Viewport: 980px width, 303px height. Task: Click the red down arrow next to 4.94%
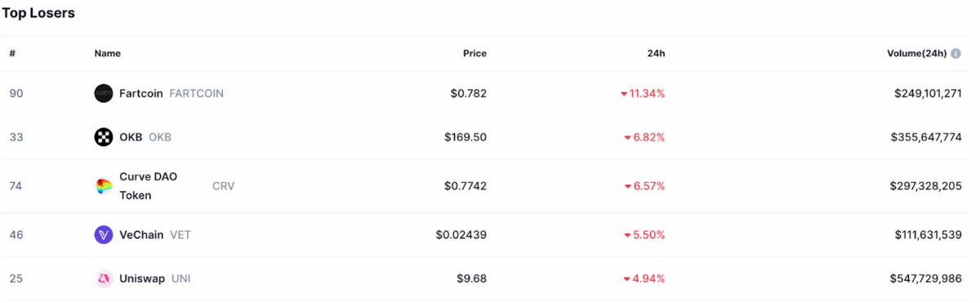tap(627, 279)
